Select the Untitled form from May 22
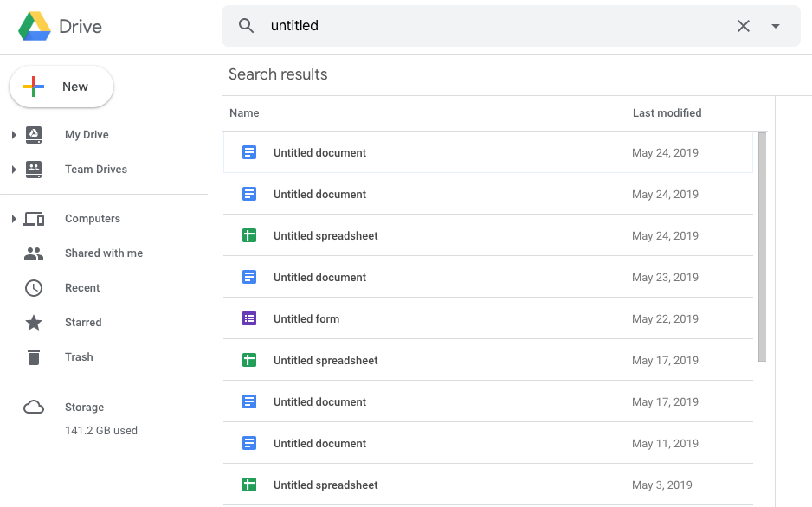 (306, 318)
